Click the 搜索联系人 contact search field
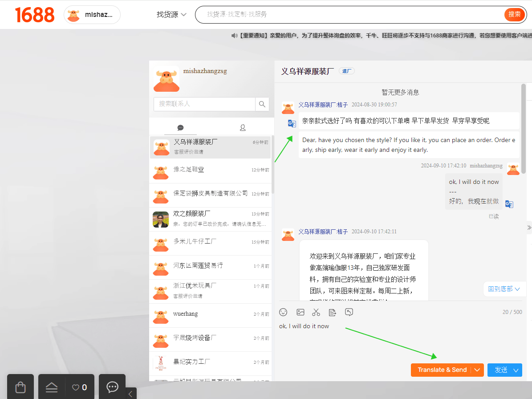Screen dimensions: 532x399 204,104
